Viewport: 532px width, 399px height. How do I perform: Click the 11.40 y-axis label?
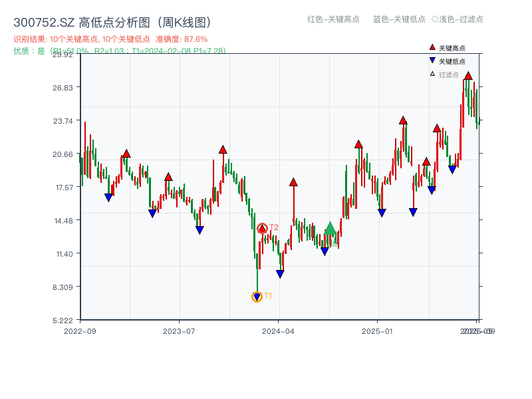point(65,254)
